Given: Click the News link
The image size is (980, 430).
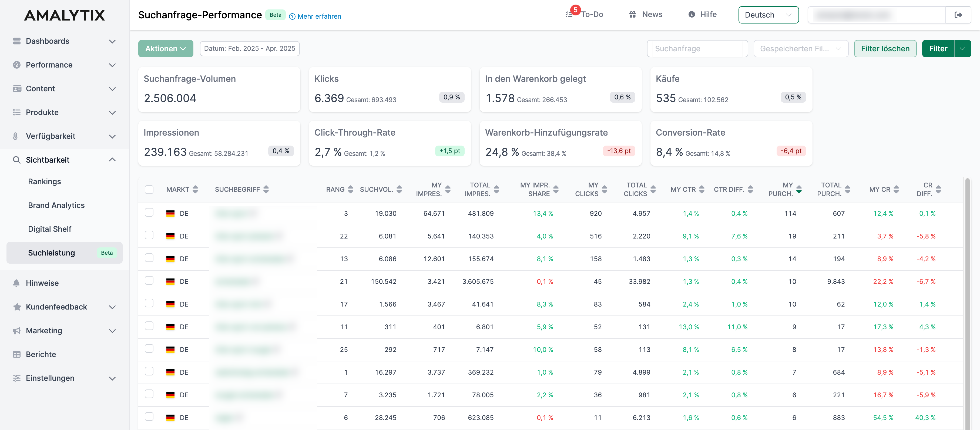Looking at the screenshot, I should (652, 15).
